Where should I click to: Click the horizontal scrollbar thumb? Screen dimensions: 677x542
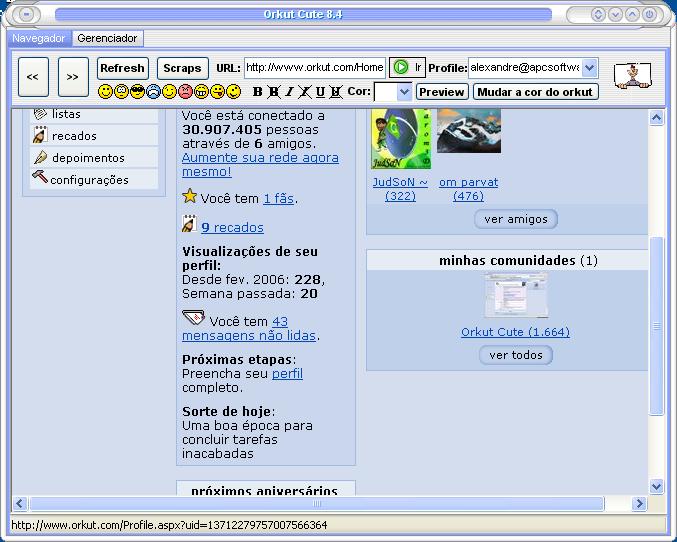click(316, 503)
